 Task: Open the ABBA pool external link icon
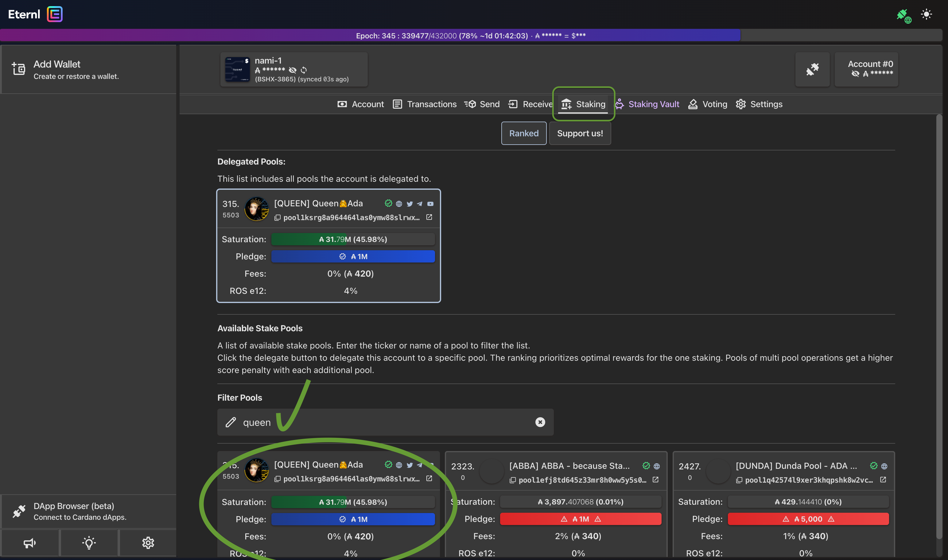656,480
